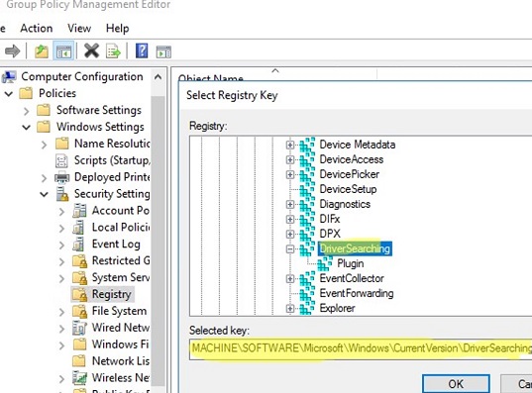
Task: Click the Selected key input field
Action: 361,348
